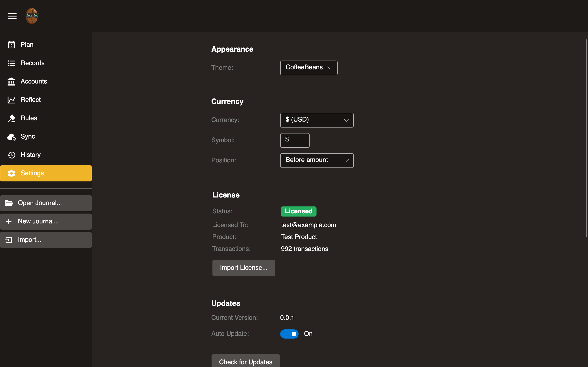
Task: Open the hamburger navigation menu
Action: [x=12, y=16]
